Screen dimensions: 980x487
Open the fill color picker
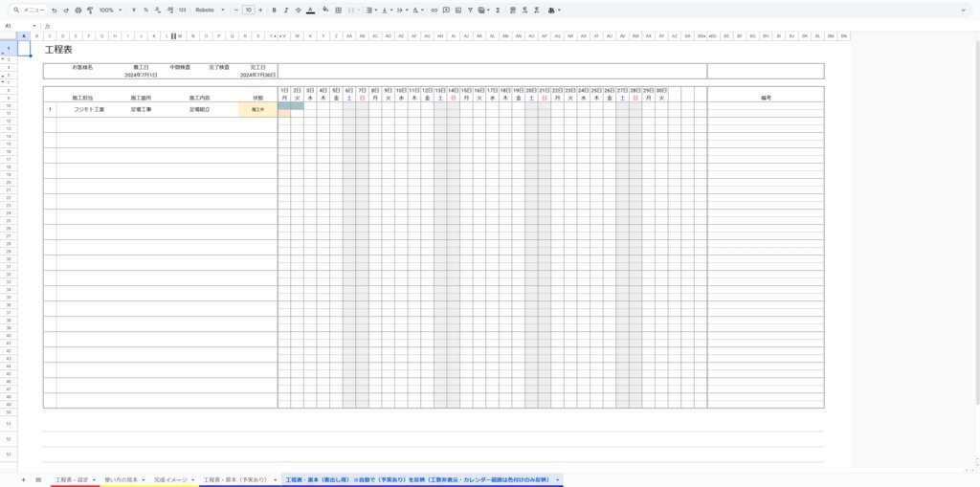pos(325,11)
